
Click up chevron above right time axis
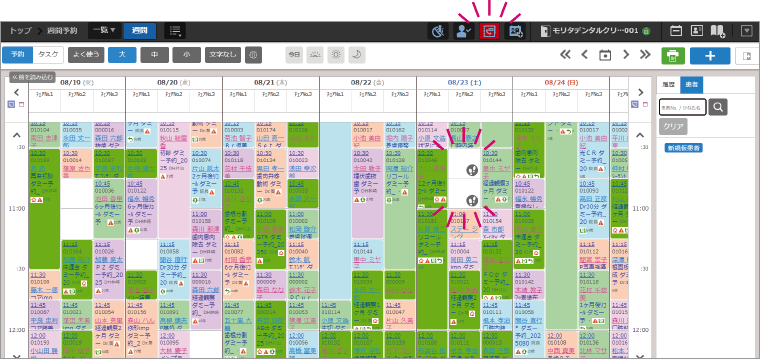[x=640, y=135]
